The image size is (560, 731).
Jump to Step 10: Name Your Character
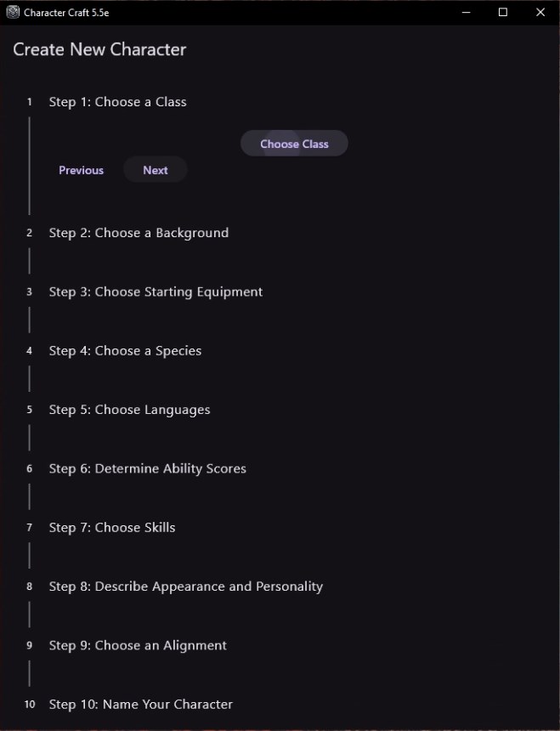pos(140,704)
